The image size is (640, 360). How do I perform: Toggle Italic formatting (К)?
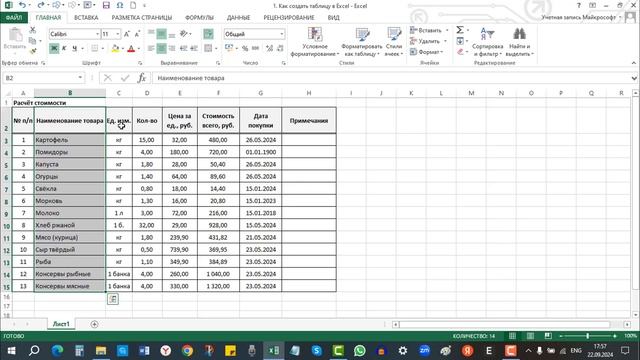pyautogui.click(x=64, y=49)
